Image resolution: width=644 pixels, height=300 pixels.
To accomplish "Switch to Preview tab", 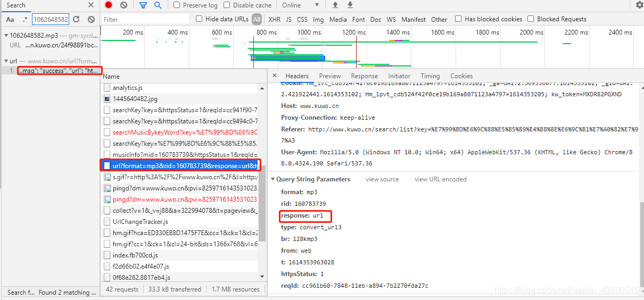I will coord(330,76).
